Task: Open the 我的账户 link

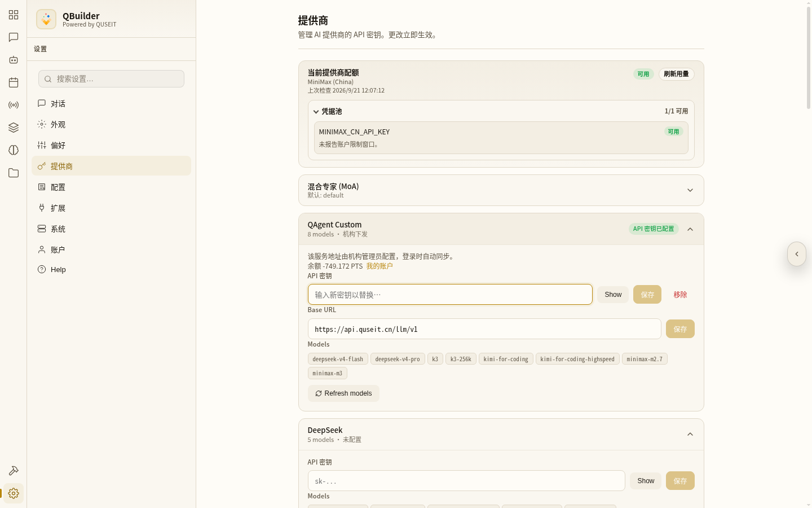Action: point(379,266)
